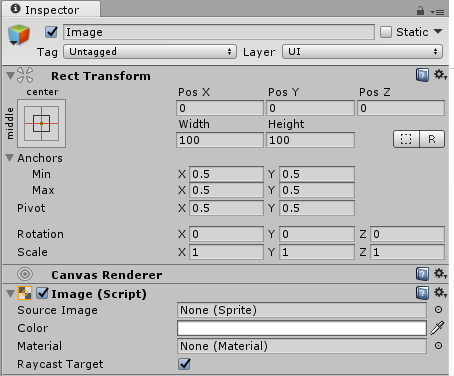The width and height of the screenshot is (454, 376).
Task: Collapse the Anchors foldout
Action: tap(10, 158)
